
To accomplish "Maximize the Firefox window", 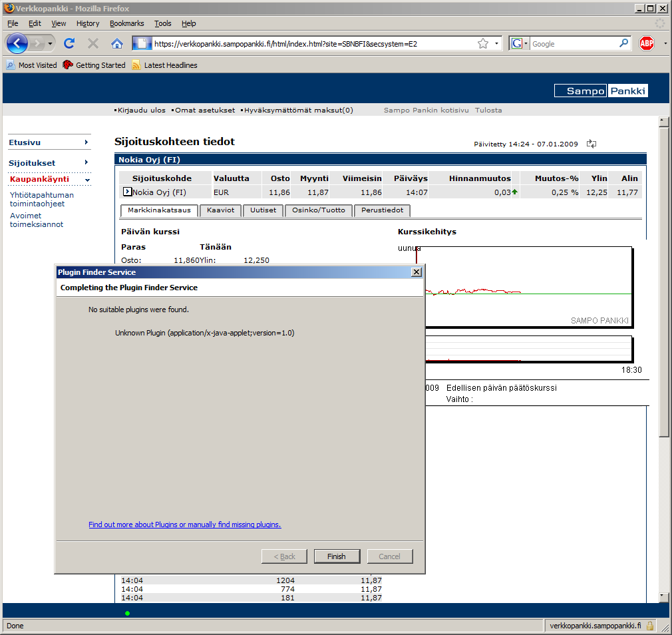I will point(650,8).
